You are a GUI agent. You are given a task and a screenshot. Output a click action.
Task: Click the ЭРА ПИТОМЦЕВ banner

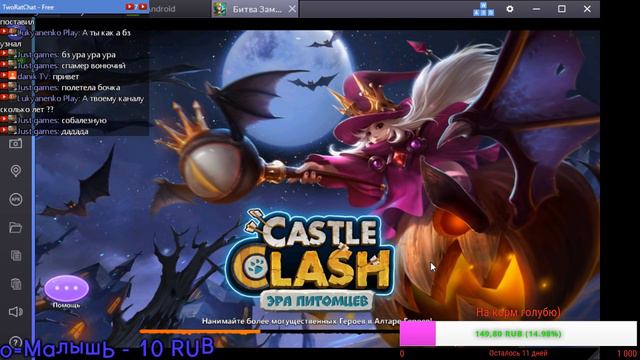pos(317,301)
